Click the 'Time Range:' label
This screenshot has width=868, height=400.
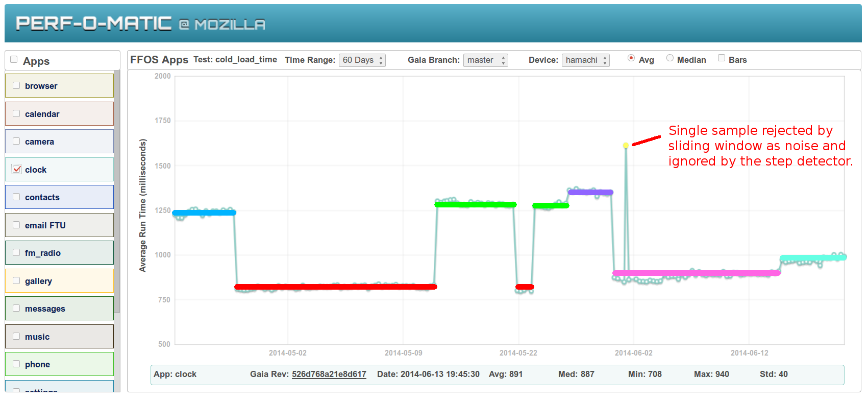[x=310, y=60]
